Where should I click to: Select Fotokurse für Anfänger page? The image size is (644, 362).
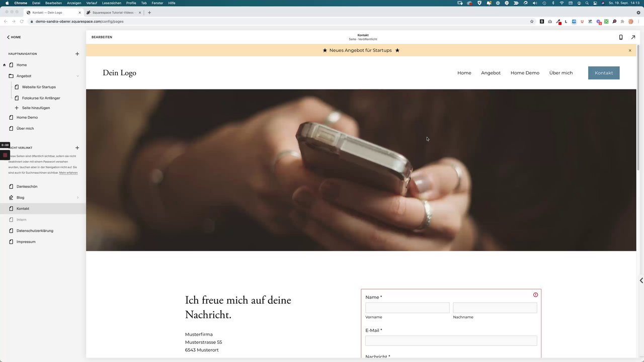click(41, 98)
